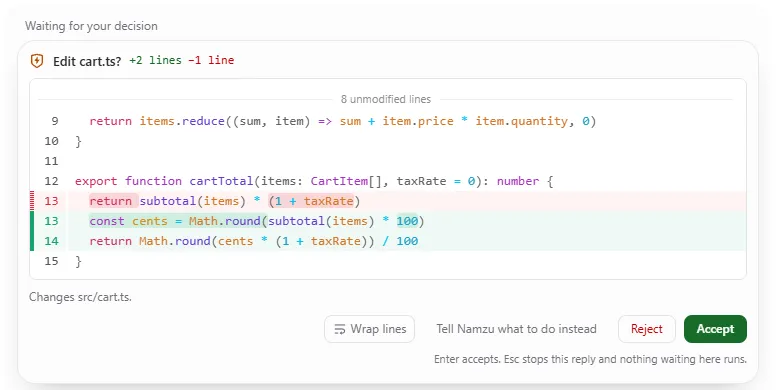Click the removed line number 13
780x390 pixels.
tap(51, 201)
